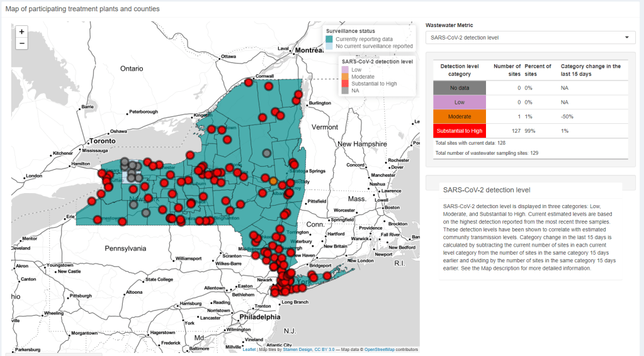Select the red marker near Jamestown
Screen dimensions: 644x356
click(97, 220)
